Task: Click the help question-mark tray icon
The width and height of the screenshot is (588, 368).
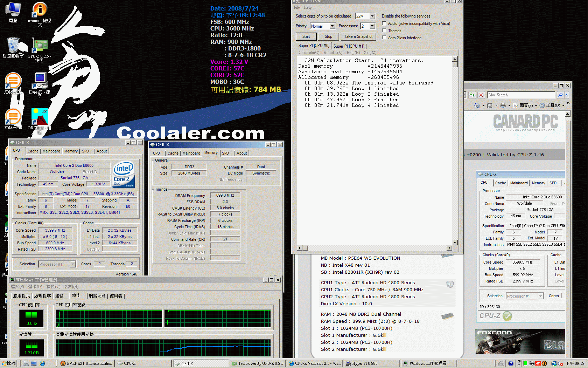Action: coord(511,363)
